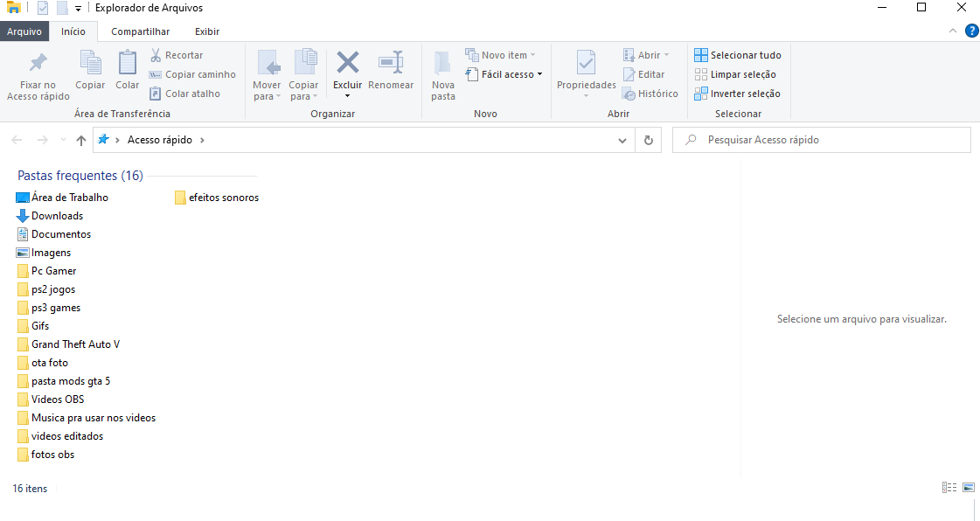Click Inverter seleção
Viewport: 980px width, 521px height.
point(738,94)
